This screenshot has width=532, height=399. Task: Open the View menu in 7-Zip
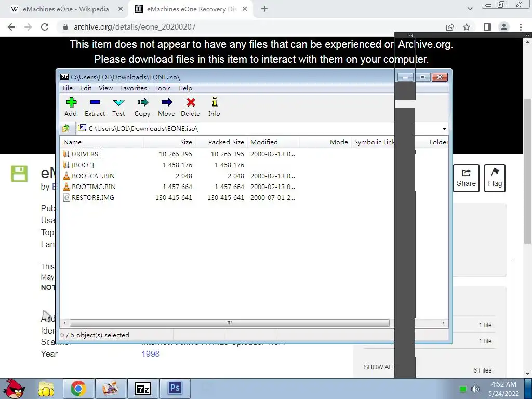click(x=106, y=88)
